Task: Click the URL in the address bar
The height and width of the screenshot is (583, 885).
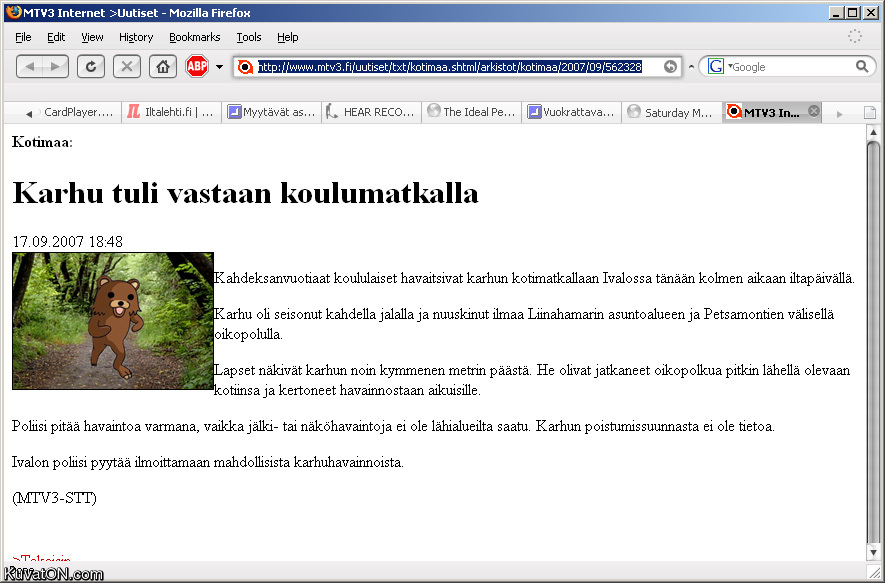Action: click(x=449, y=67)
